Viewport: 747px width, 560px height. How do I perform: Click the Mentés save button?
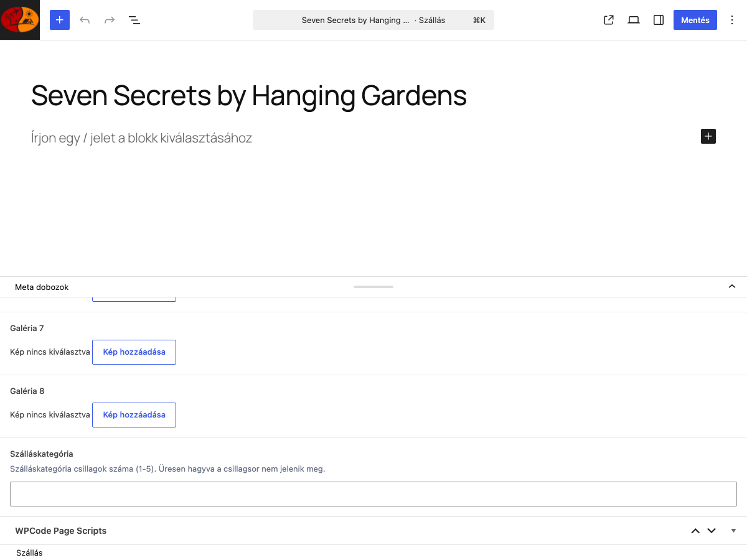point(695,20)
